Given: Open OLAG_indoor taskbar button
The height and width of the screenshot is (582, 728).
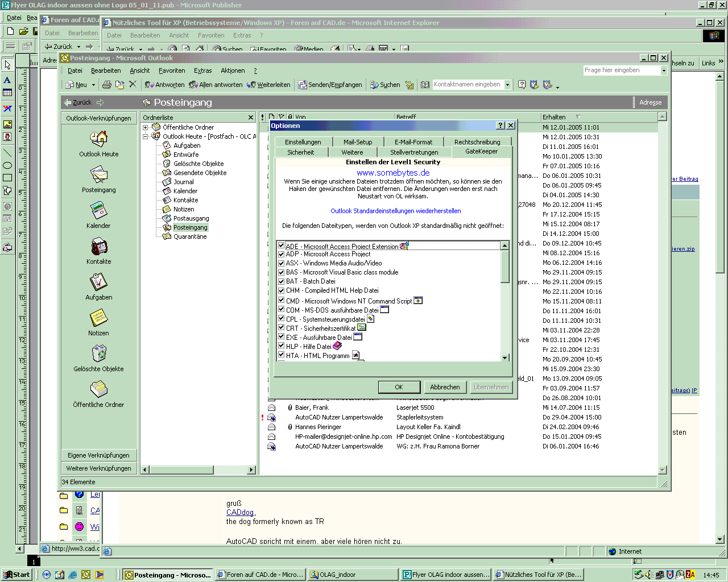Looking at the screenshot, I should pos(353,575).
